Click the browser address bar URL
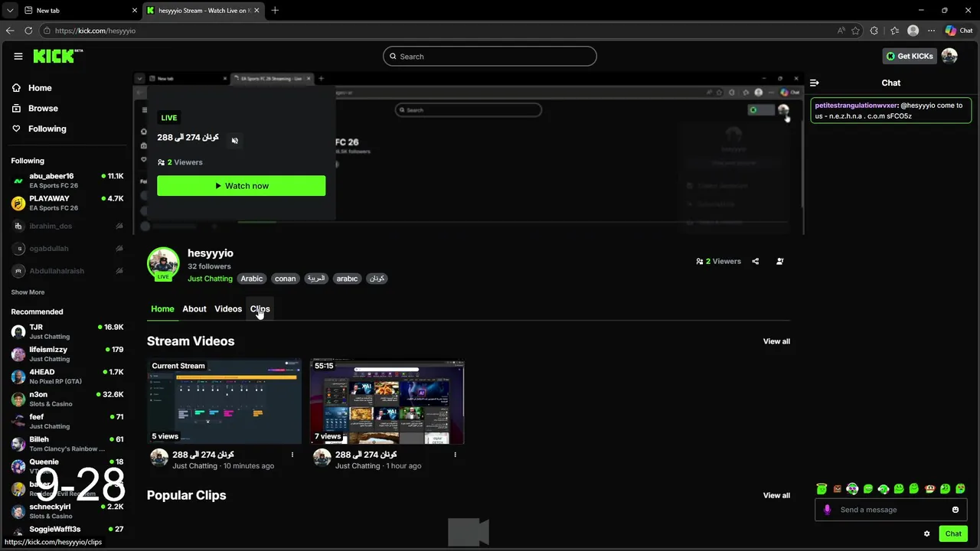Screen dimensions: 980x551 click(x=95, y=31)
